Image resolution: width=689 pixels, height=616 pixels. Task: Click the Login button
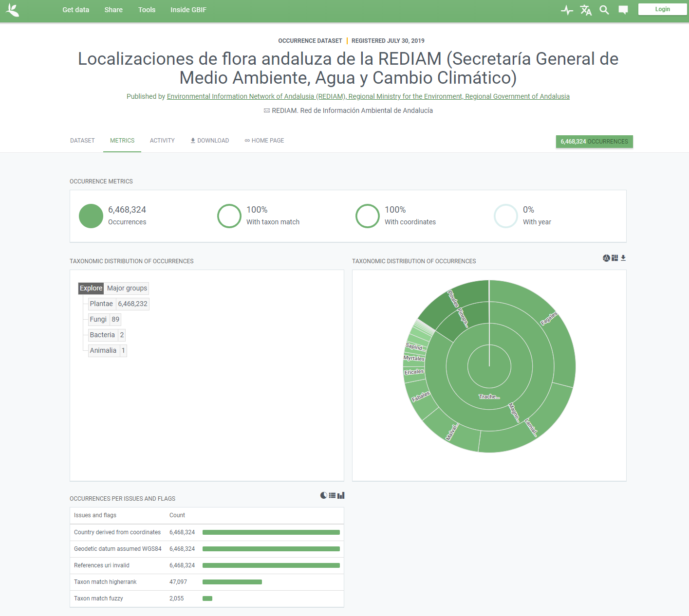[662, 9]
